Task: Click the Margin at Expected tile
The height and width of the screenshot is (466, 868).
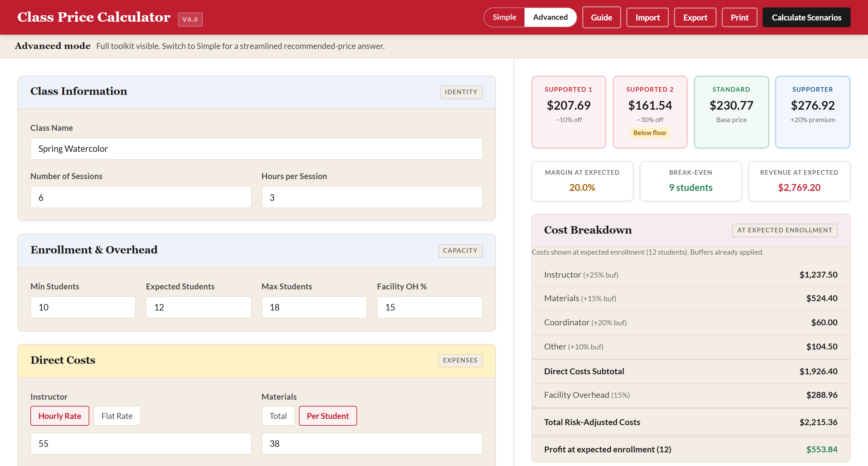Action: [x=582, y=181]
